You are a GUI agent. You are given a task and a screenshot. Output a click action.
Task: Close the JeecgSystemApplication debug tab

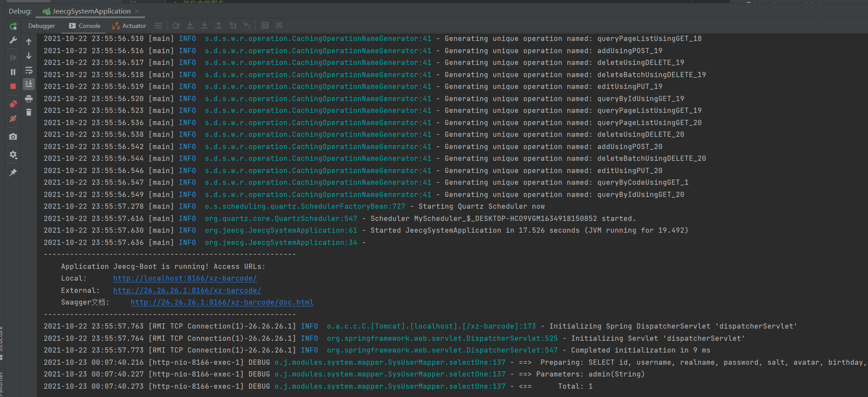(137, 11)
